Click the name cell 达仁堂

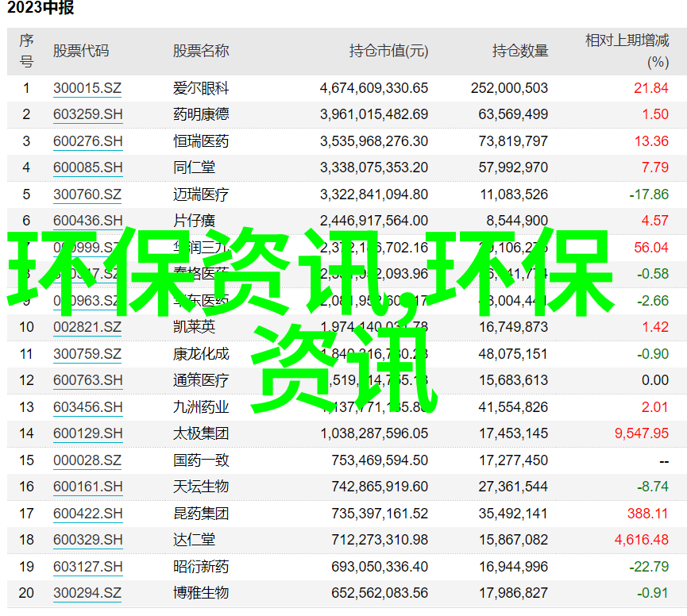click(x=194, y=540)
